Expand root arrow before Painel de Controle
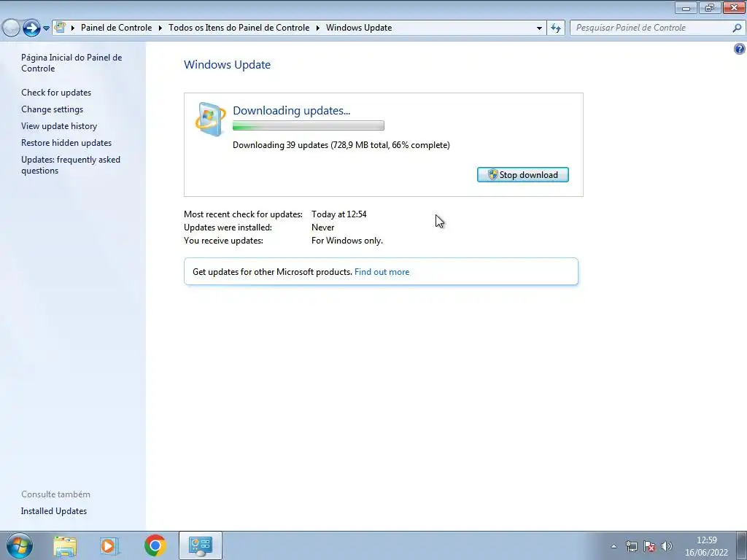 (73, 28)
